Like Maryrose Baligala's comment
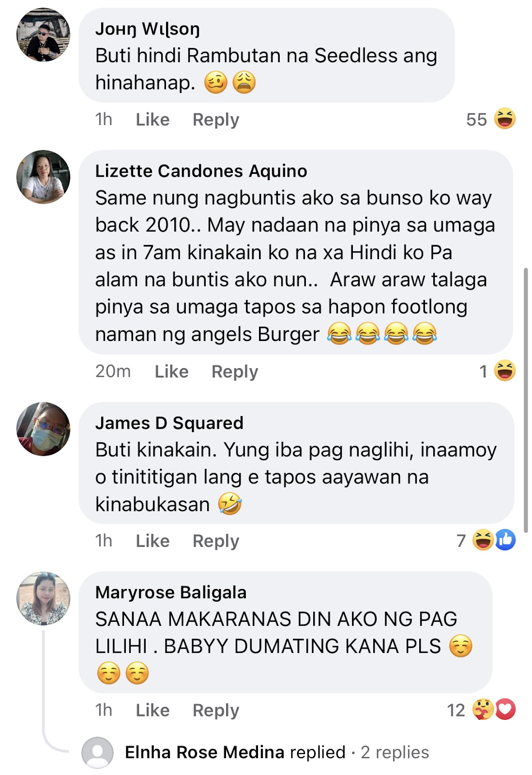The height and width of the screenshot is (775, 532). 152,711
